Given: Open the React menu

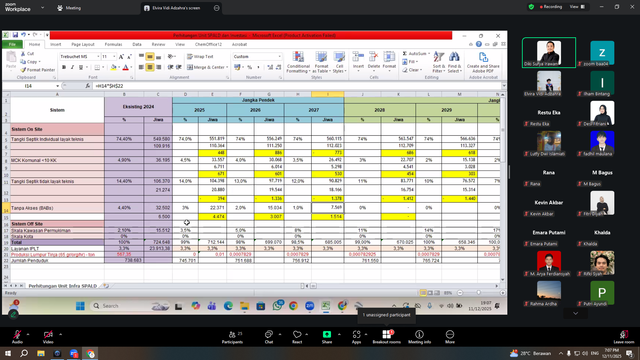Looking at the screenshot, I should pos(297,337).
